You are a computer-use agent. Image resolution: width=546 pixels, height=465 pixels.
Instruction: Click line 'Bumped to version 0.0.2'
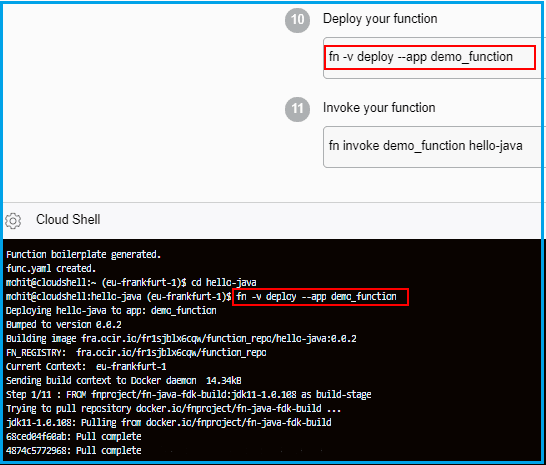pos(64,325)
